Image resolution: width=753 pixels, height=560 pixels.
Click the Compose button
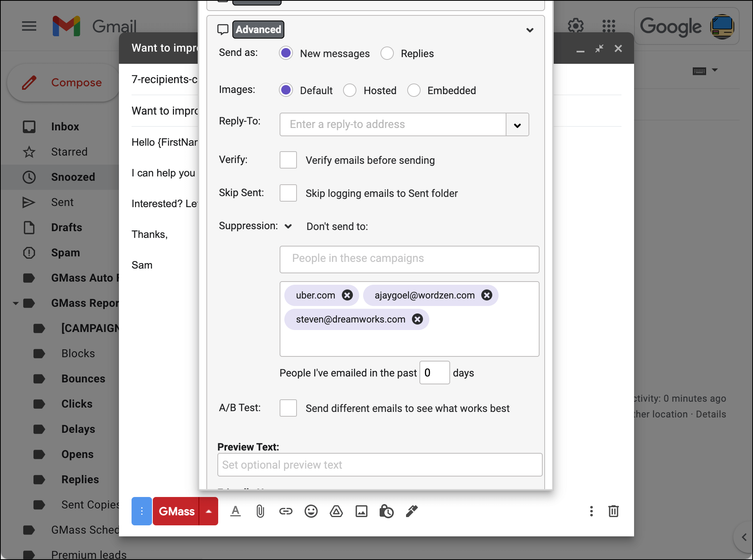pyautogui.click(x=64, y=83)
